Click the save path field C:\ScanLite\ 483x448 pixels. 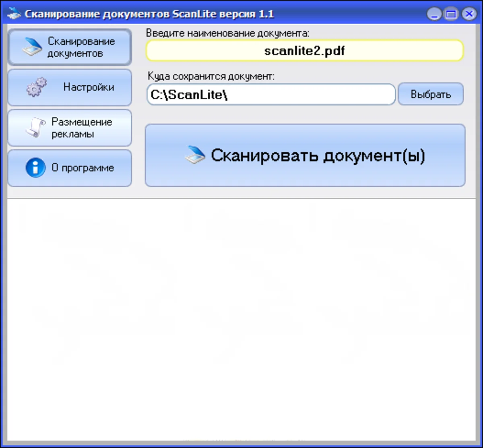(271, 95)
